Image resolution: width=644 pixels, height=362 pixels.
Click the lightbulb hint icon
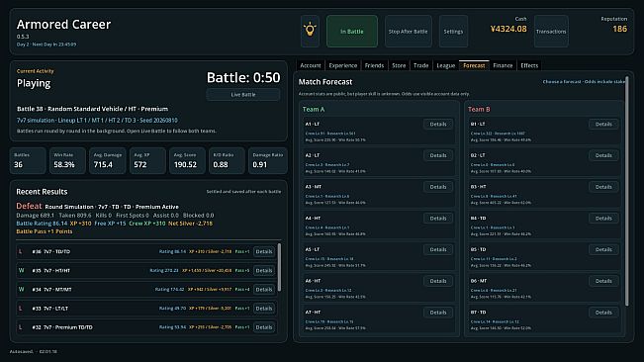(x=310, y=32)
